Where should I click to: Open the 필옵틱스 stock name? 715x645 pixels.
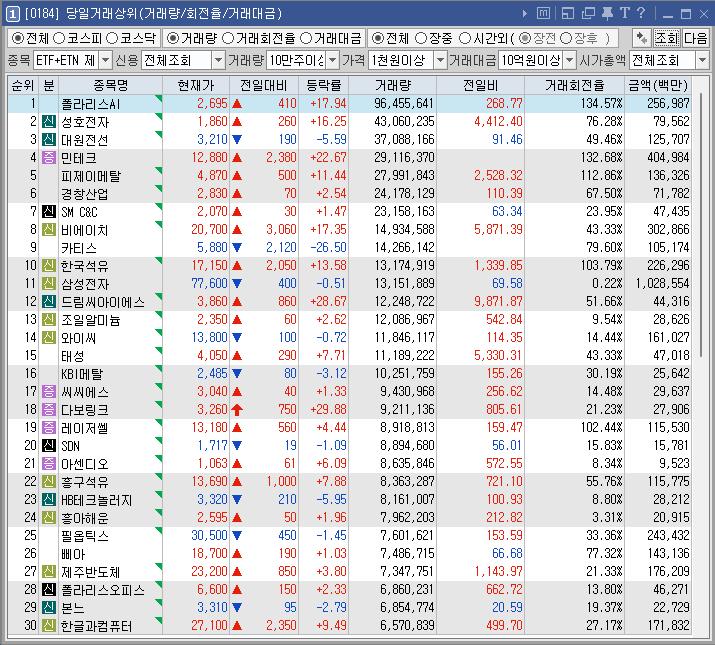pyautogui.click(x=85, y=536)
